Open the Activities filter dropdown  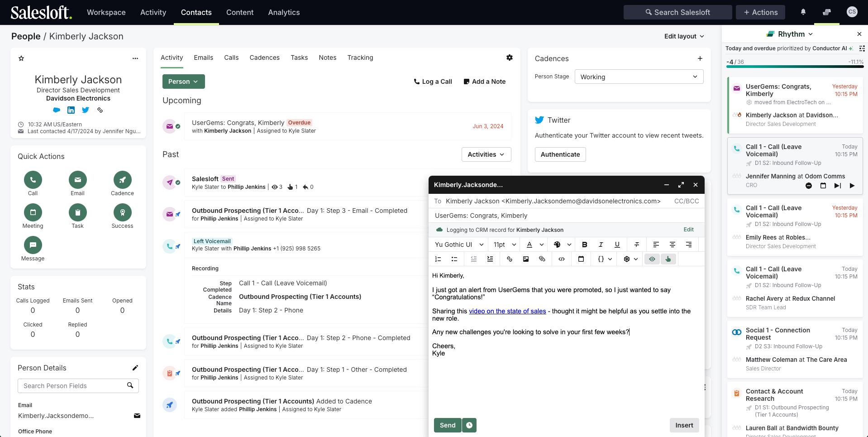[x=486, y=154]
